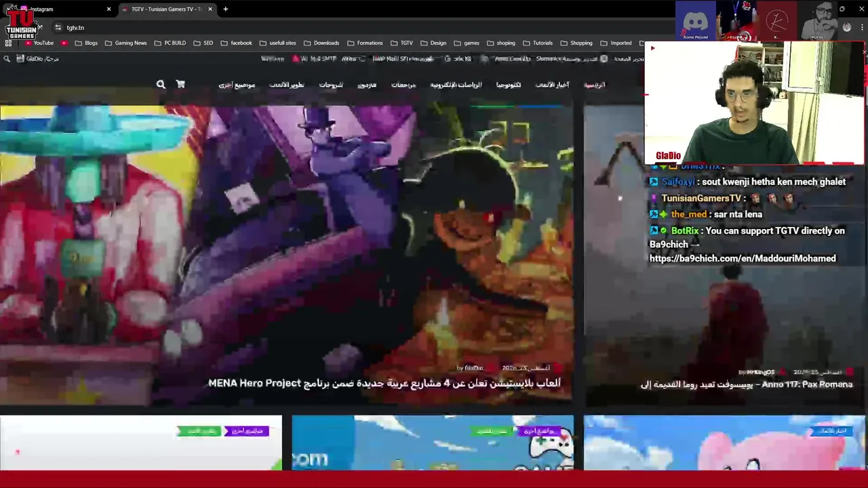
Task: Open Chrome apps grid icon in bookmarks bar
Action: (x=8, y=43)
